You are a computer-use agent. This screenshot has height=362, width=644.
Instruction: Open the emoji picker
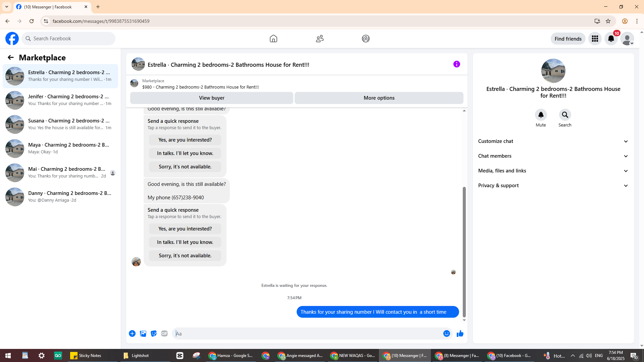[x=447, y=333]
